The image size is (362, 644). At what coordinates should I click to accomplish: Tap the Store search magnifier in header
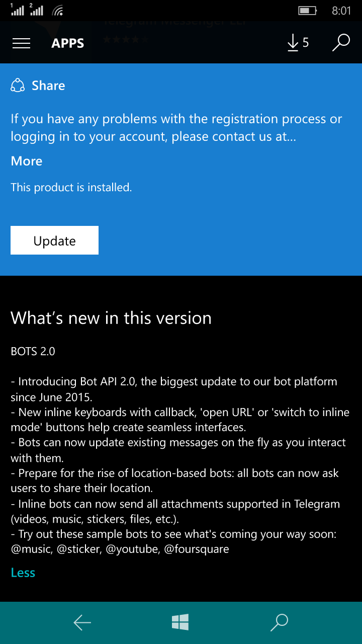tap(341, 43)
